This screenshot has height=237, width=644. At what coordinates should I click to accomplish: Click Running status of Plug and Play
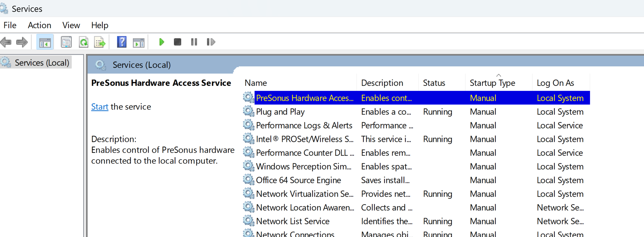click(437, 112)
